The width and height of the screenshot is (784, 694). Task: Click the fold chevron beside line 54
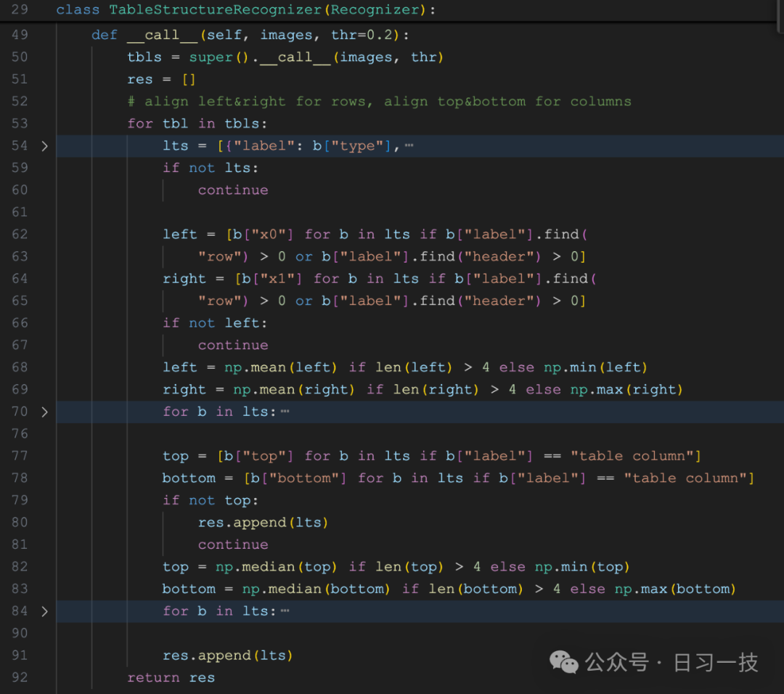point(45,145)
